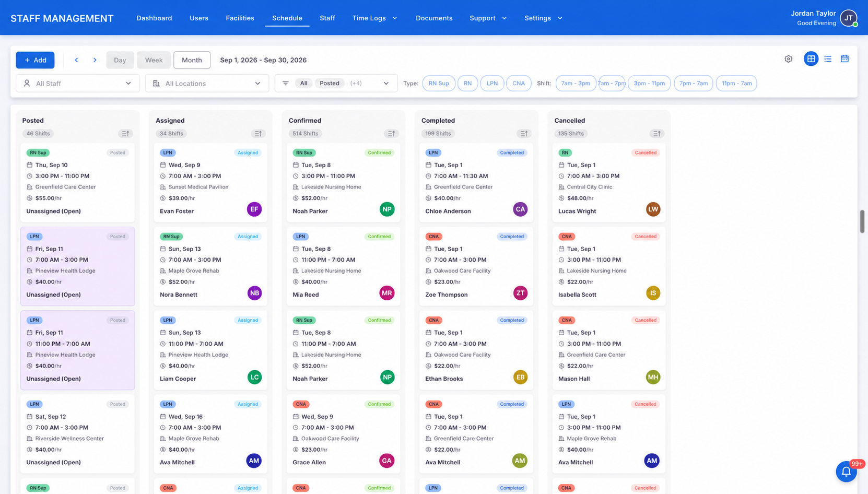Select the All status chip

[x=303, y=84]
